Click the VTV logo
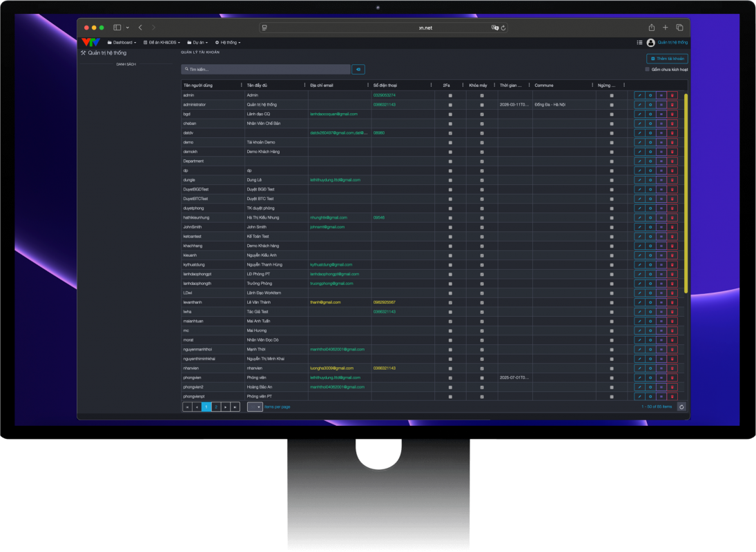 pyautogui.click(x=90, y=43)
